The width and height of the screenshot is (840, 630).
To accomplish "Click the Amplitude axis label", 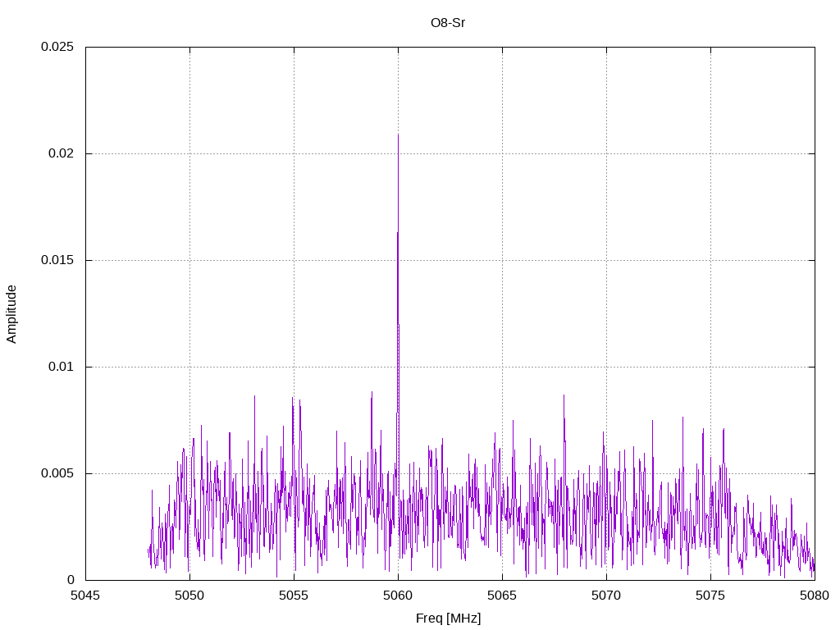I will [11, 314].
